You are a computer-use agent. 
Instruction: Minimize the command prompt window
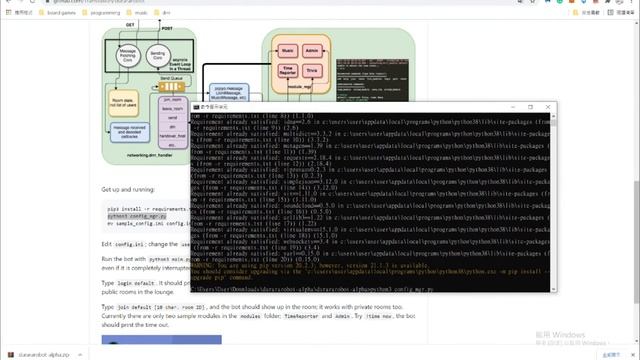pyautogui.click(x=513, y=107)
